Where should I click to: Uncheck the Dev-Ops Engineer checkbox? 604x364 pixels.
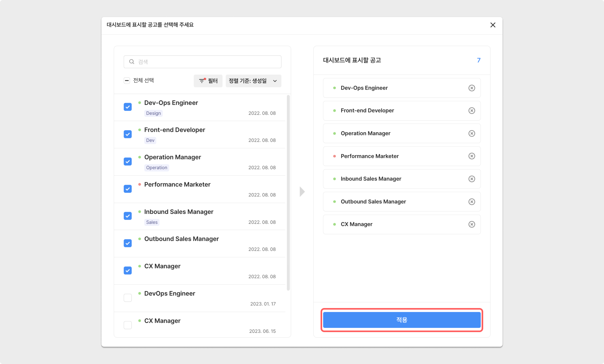pos(128,107)
